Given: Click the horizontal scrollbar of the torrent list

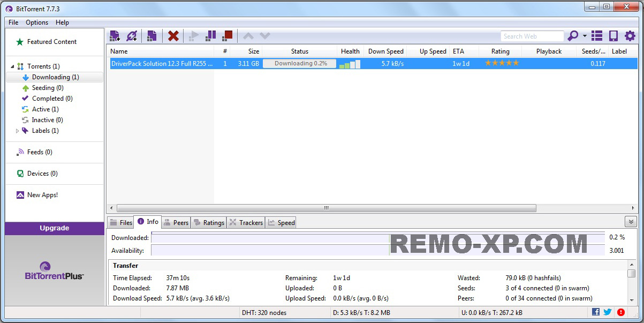Looking at the screenshot, I should (x=326, y=208).
